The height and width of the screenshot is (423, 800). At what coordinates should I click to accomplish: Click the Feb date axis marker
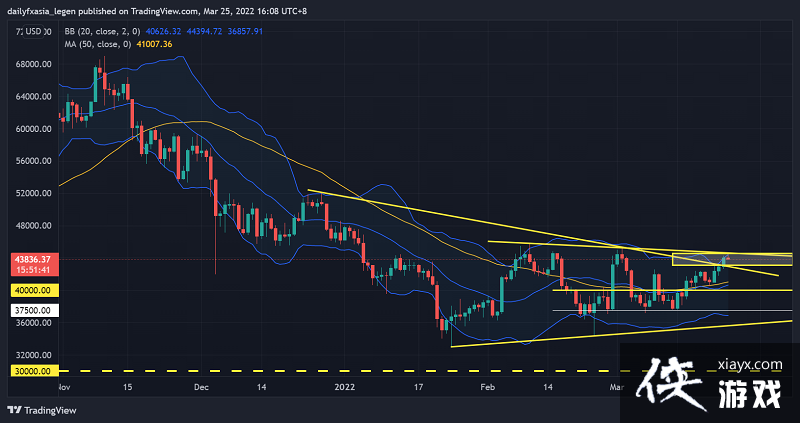coord(487,388)
